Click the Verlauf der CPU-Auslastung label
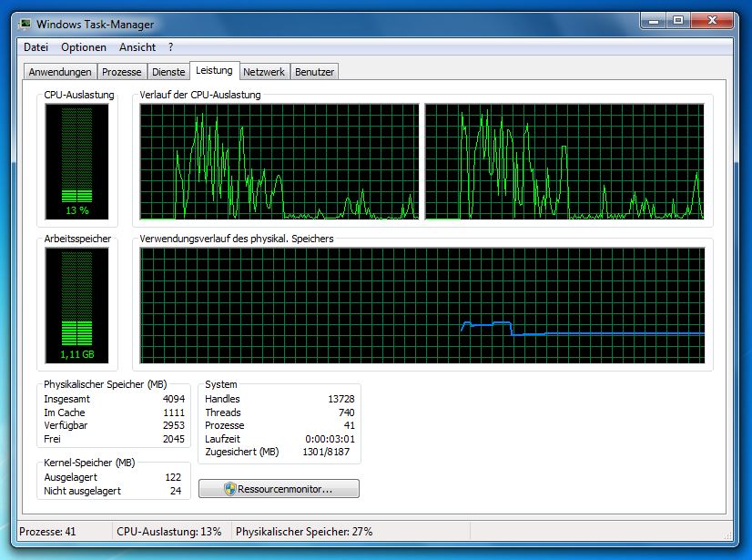 (x=200, y=95)
